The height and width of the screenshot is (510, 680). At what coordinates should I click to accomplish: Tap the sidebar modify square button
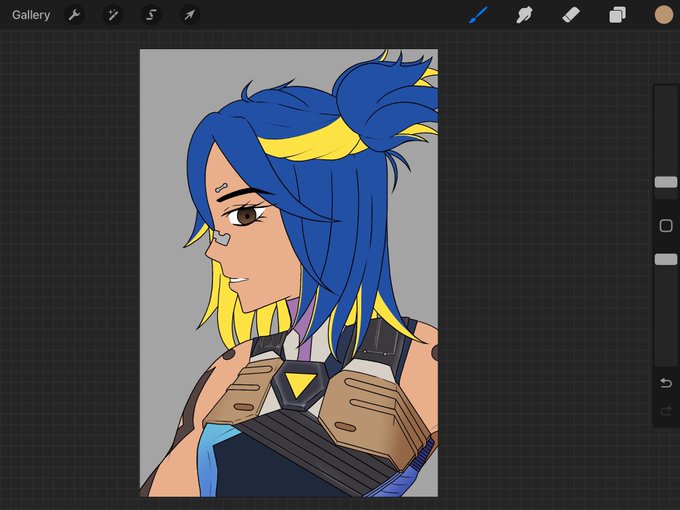click(x=666, y=226)
